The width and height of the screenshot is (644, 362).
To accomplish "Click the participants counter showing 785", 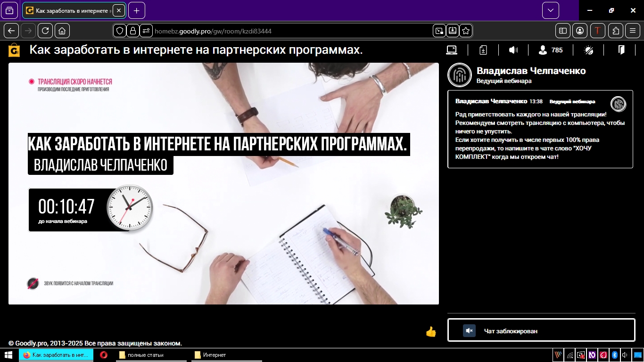I will tap(551, 50).
